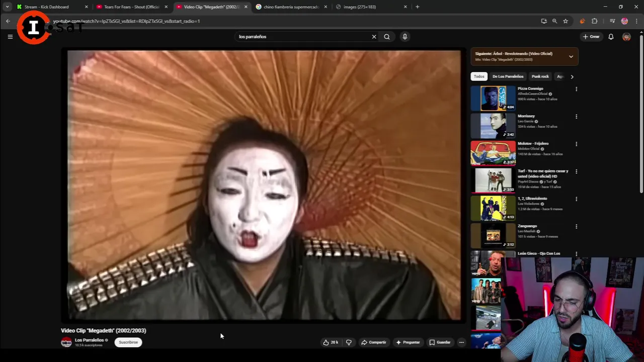Click inside the video player
Screen dimensions: 644x362
coord(264,185)
